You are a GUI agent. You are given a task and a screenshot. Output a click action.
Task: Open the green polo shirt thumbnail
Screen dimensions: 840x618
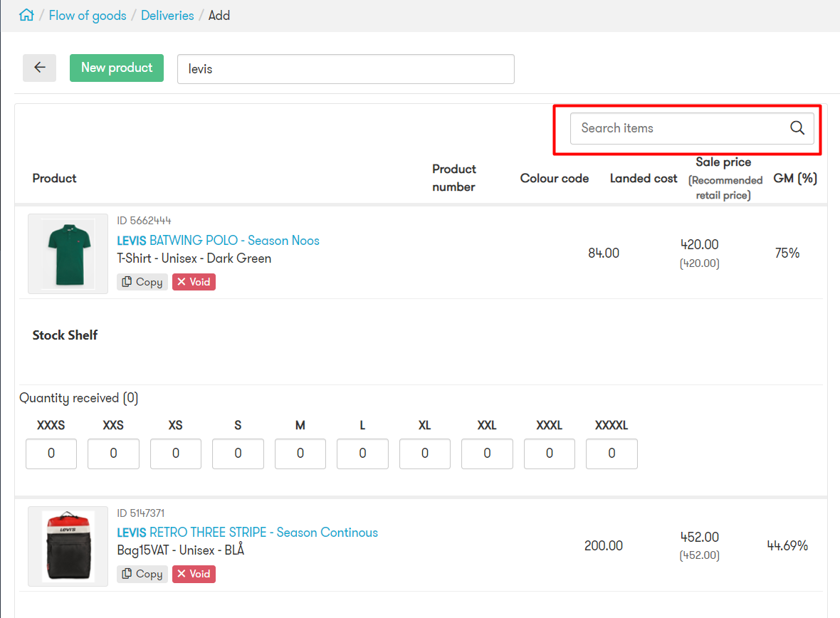pyautogui.click(x=68, y=254)
